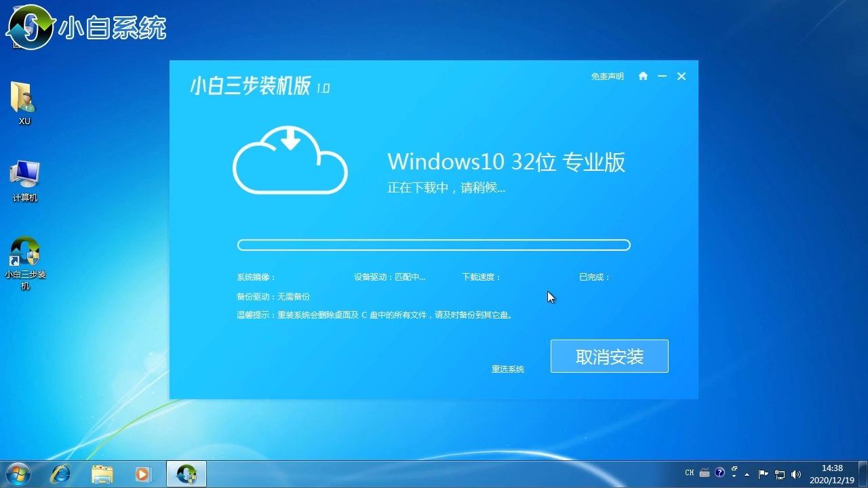The width and height of the screenshot is (868, 488).
Task: Click the label '备份驱动：无需备份'
Action: click(273, 297)
